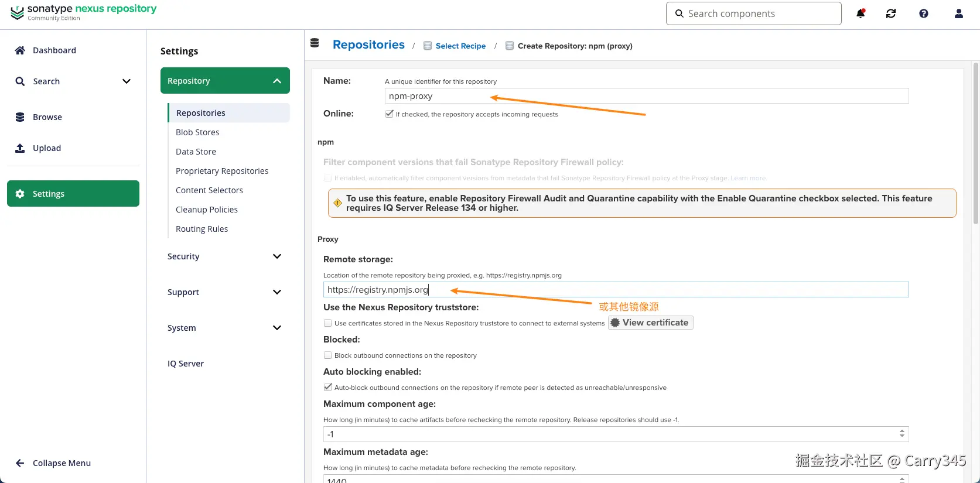Open the help question mark icon
This screenshot has height=483, width=980.
[924, 13]
